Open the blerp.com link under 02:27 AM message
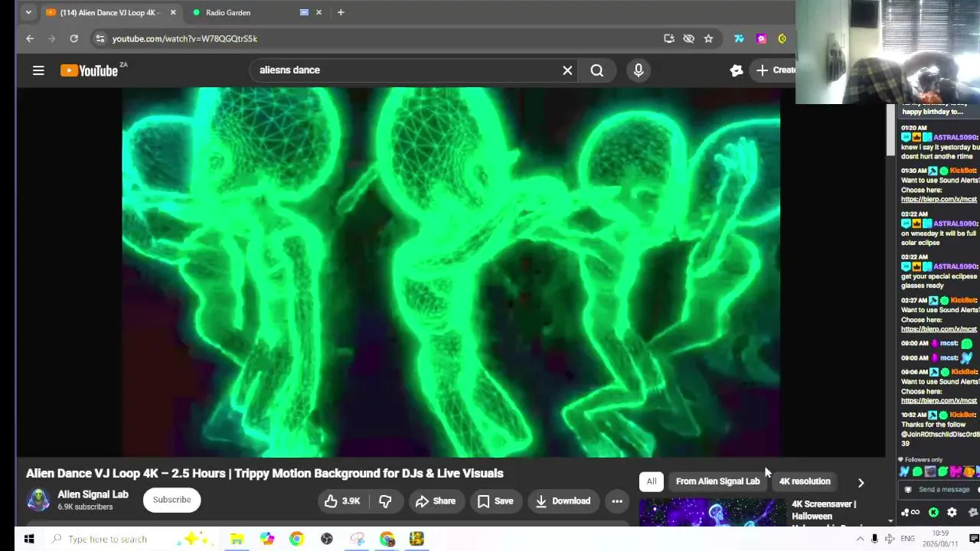980x551 pixels. [x=939, y=329]
